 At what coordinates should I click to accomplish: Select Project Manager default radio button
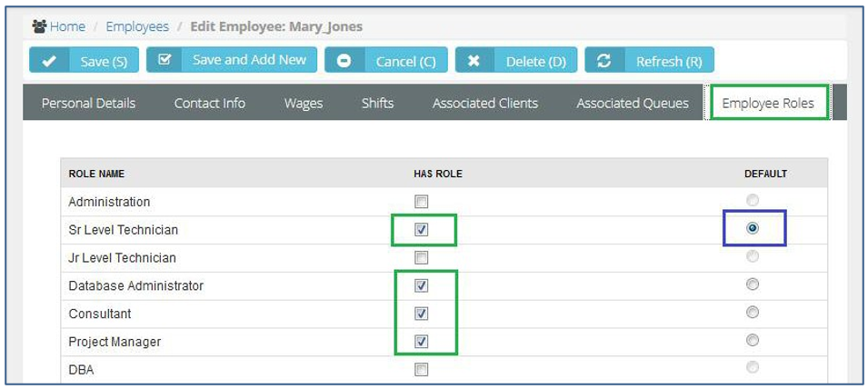click(x=752, y=341)
